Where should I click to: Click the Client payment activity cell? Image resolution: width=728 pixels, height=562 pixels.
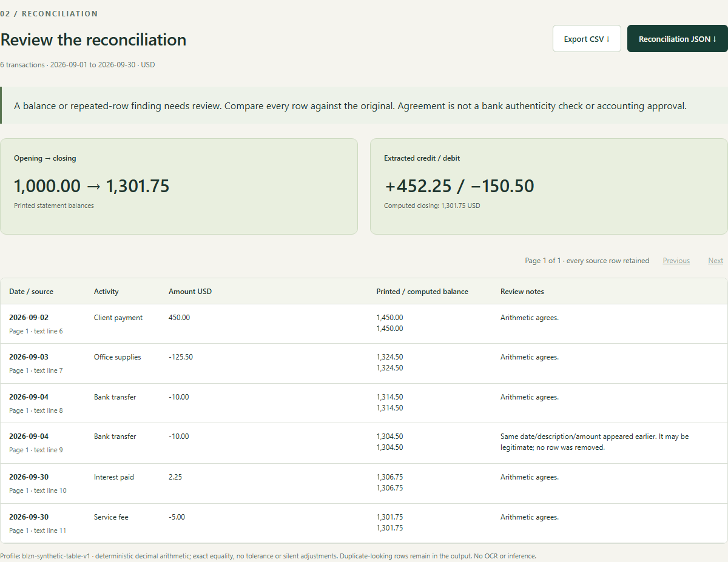coord(118,318)
